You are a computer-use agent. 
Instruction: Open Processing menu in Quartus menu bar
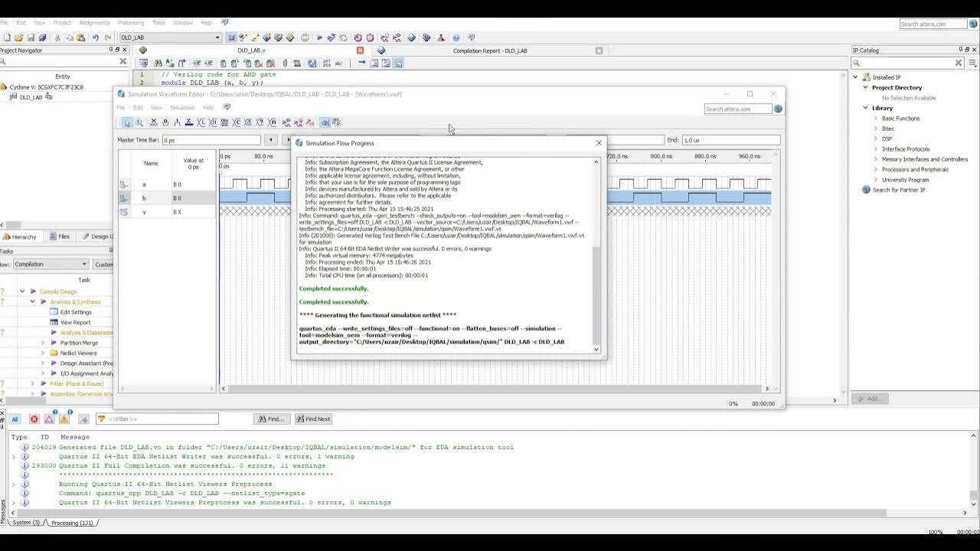(131, 23)
